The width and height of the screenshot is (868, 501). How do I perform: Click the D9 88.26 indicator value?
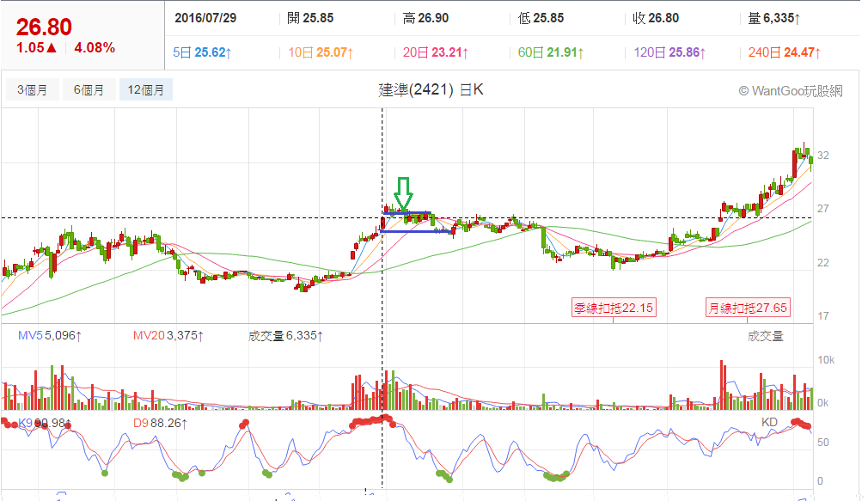click(160, 424)
